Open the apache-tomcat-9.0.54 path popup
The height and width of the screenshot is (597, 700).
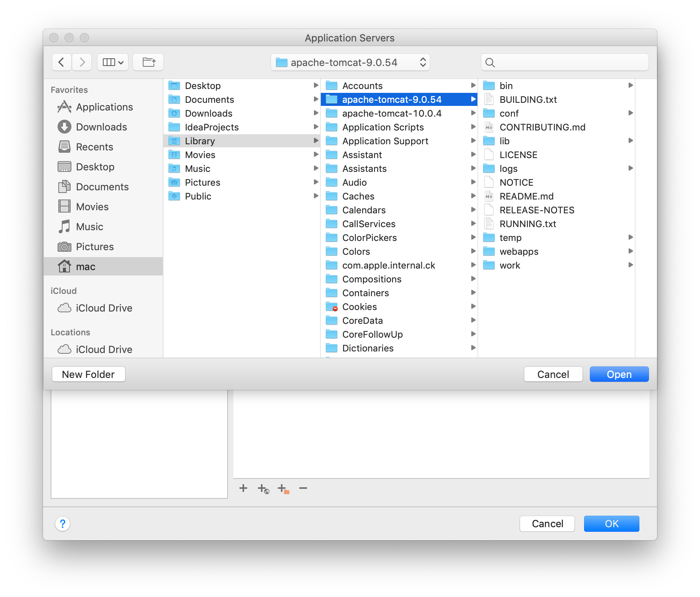pyautogui.click(x=350, y=62)
